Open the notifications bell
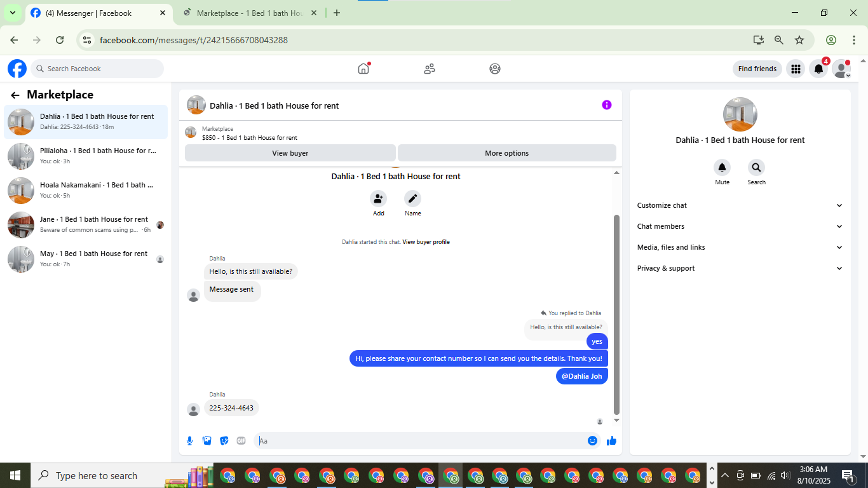 point(819,69)
